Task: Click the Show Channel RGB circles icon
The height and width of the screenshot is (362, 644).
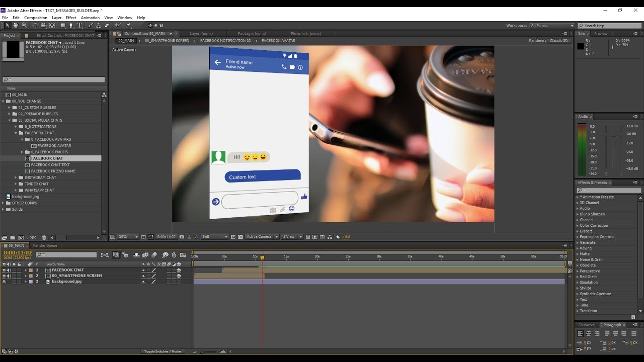Action: (x=197, y=237)
